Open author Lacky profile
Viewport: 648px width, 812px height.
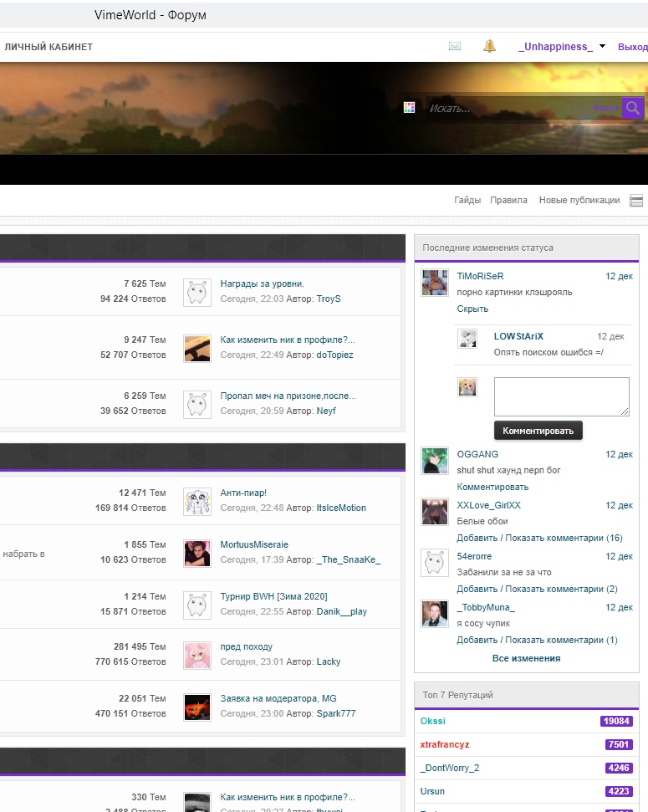point(329,661)
